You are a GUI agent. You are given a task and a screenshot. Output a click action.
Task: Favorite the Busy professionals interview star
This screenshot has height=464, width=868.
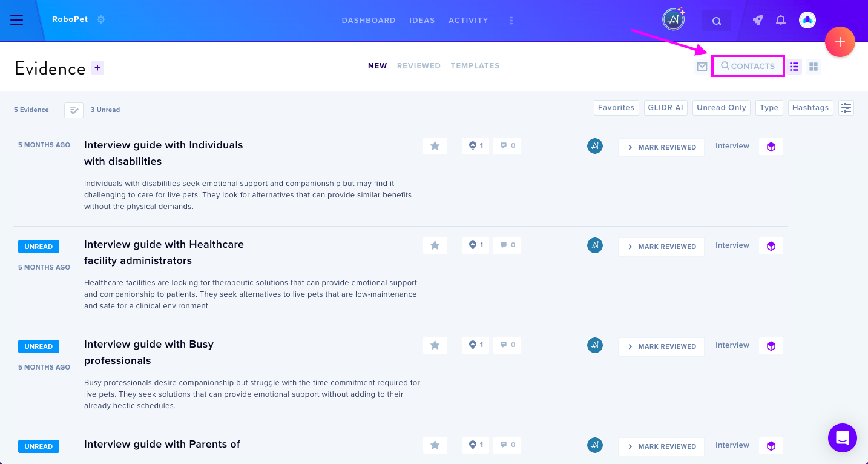435,345
